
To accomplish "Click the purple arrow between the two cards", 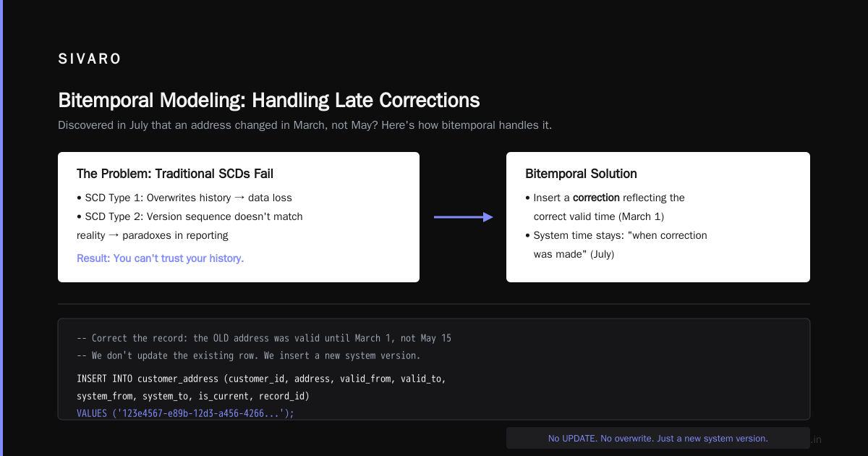I will point(463,217).
